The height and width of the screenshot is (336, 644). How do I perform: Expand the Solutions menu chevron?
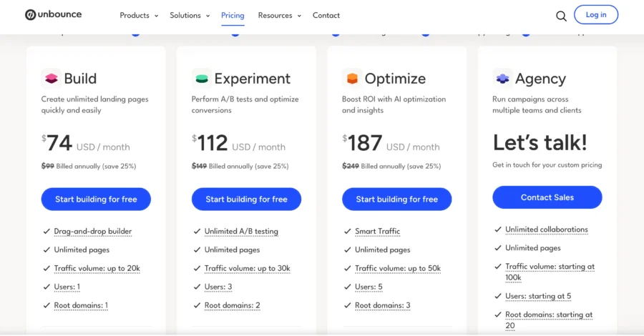[x=208, y=16]
